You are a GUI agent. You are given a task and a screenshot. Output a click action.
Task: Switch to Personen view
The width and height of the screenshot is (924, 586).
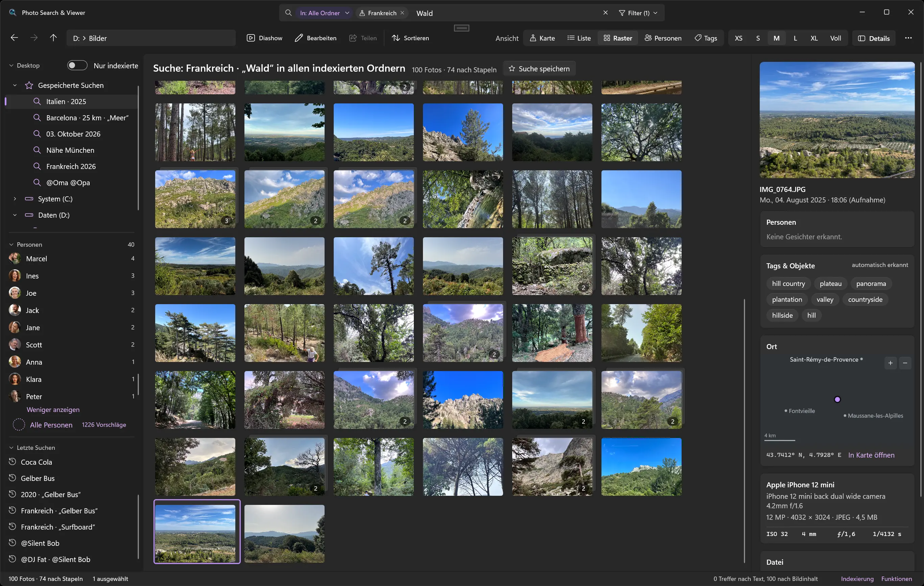tap(663, 38)
